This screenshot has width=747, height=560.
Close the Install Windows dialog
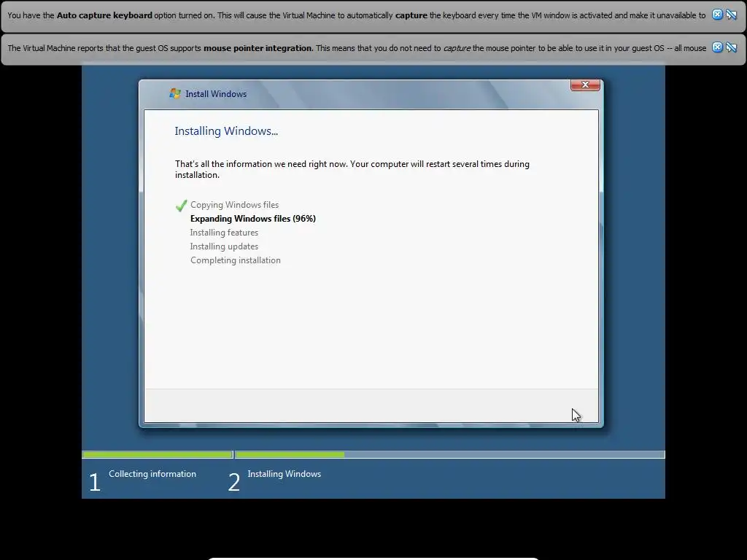[585, 85]
